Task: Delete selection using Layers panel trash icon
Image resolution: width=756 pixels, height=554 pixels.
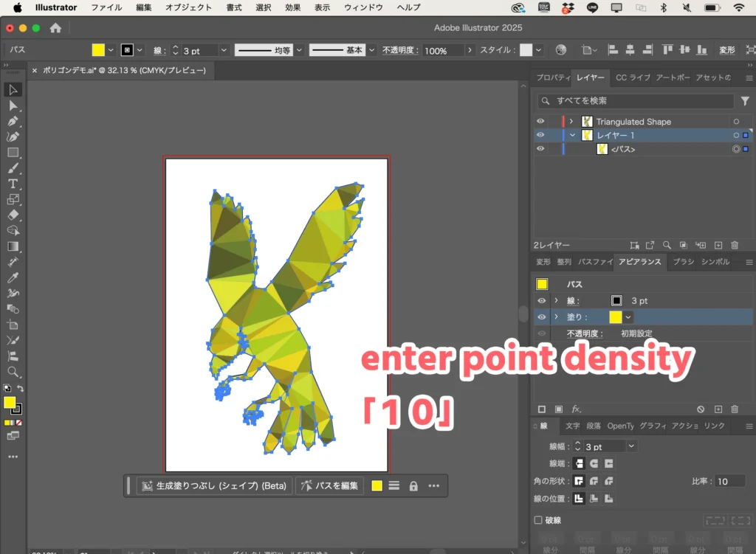Action: pos(735,245)
